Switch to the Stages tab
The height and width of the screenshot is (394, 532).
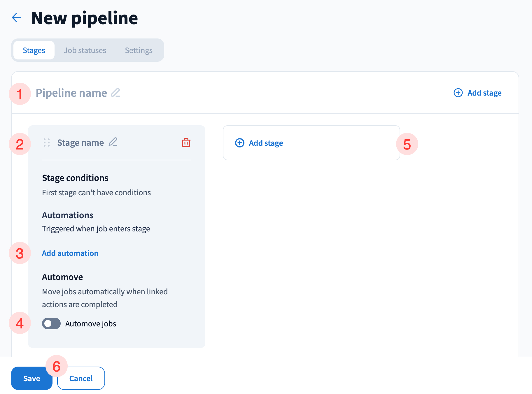[x=34, y=50]
